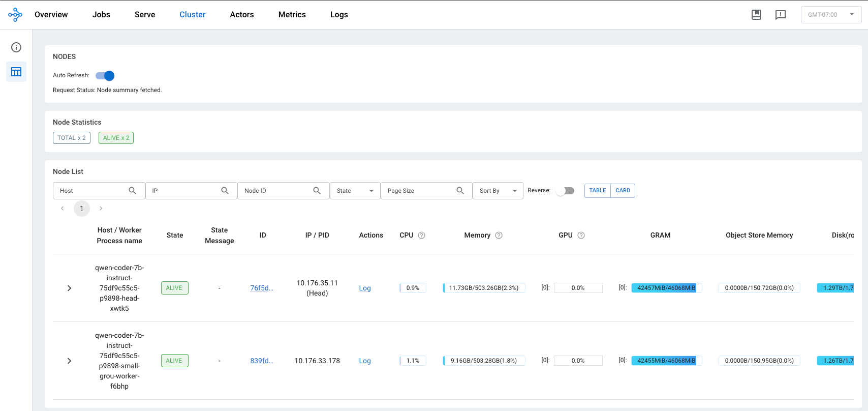Click the GPU help question icon

(x=581, y=236)
